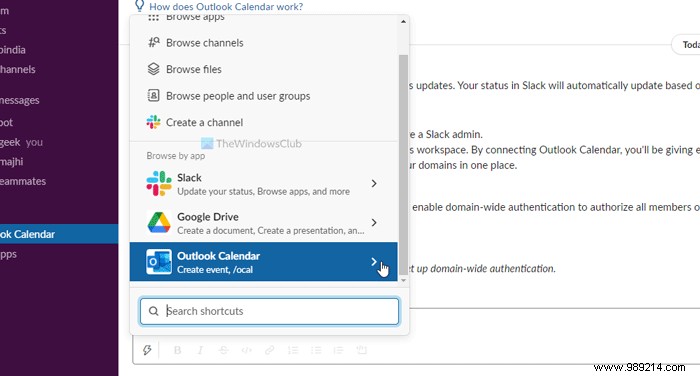
Task: Click the 'hannels' sidebar entry
Action: pos(18,70)
